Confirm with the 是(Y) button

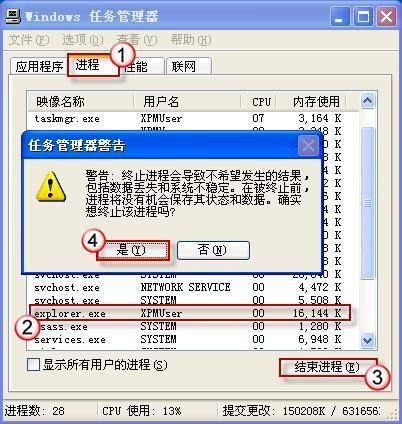(133, 250)
